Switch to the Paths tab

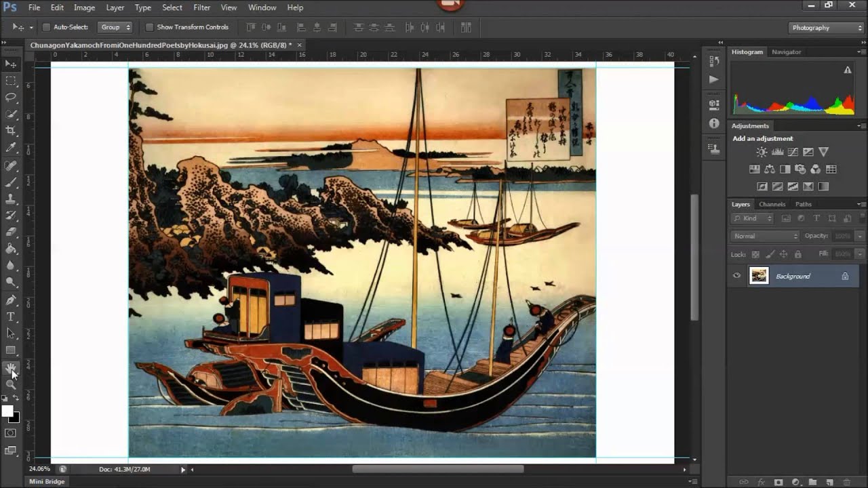pyautogui.click(x=803, y=204)
